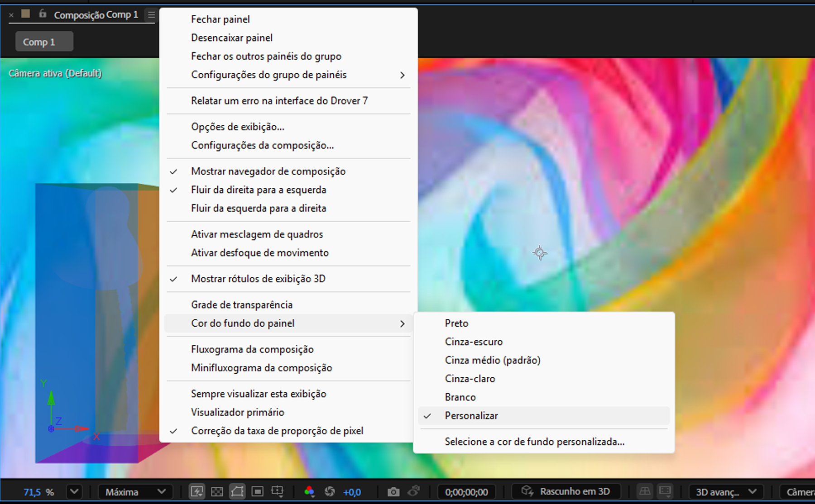Viewport: 815px width, 504px height.
Task: Click the RGB channel display icon
Action: click(x=309, y=492)
